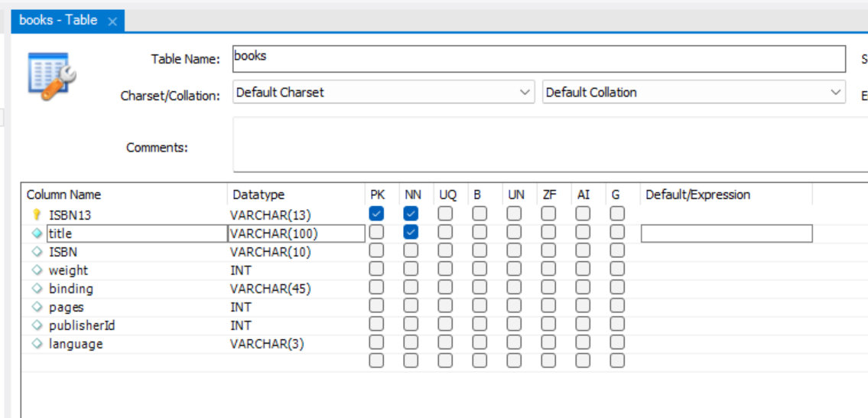Click the diamond icon beside publisherId column
Screen dimensions: 868x418
(x=37, y=325)
